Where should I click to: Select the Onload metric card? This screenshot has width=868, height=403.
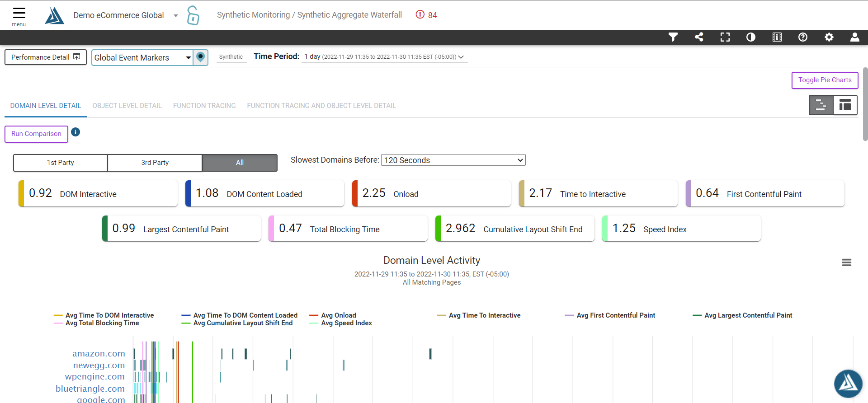(432, 193)
